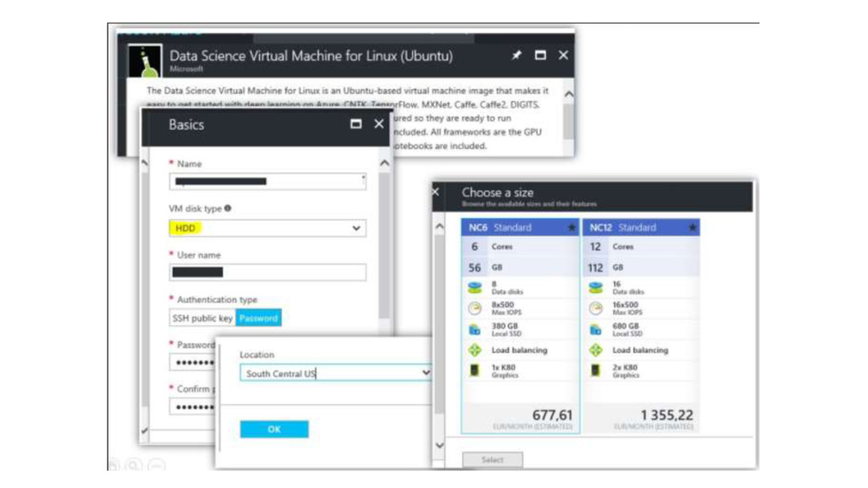Click the NC6 6 Cores row

coord(520,247)
